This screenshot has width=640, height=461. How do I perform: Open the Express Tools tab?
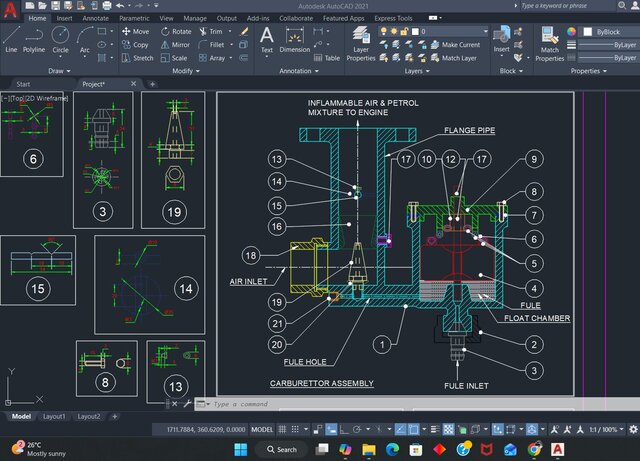click(393, 18)
